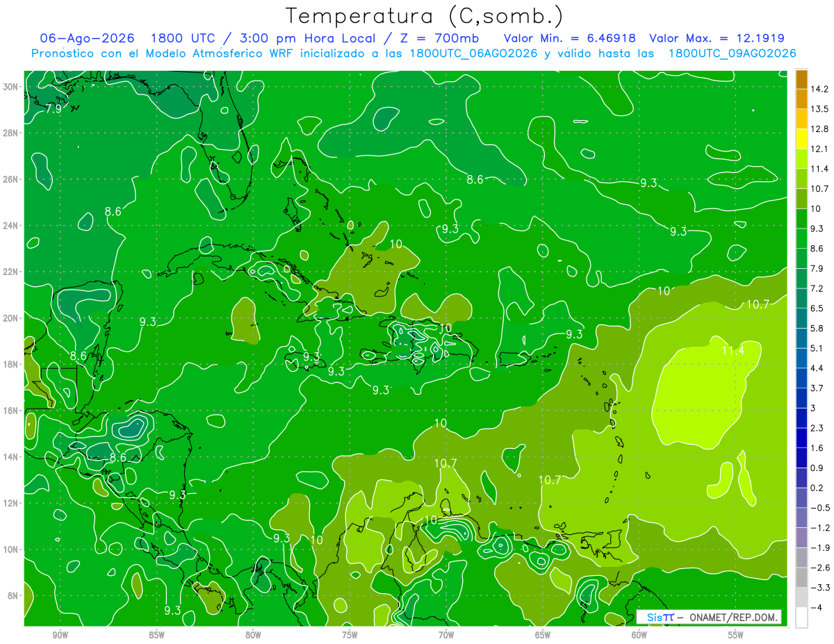This screenshot has width=834, height=644.
Task: Click the 85W longitude axis label
Action: pos(156,635)
